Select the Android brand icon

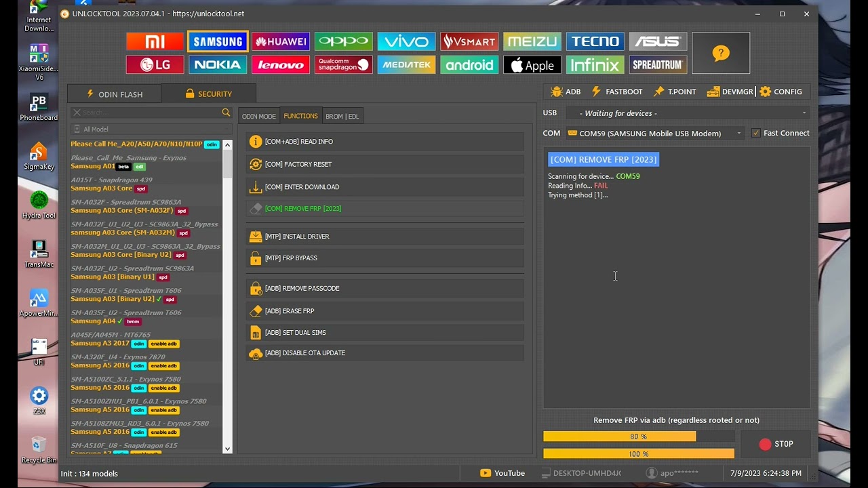(x=469, y=64)
